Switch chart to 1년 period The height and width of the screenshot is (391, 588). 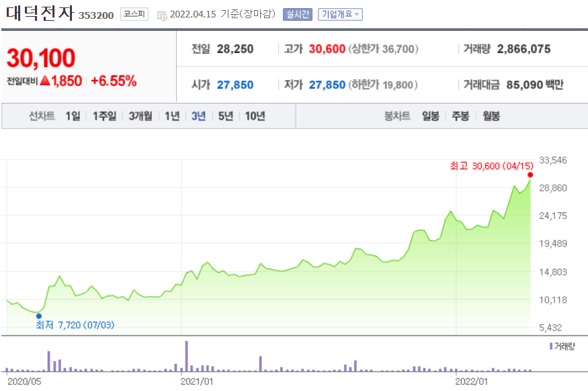(x=172, y=116)
